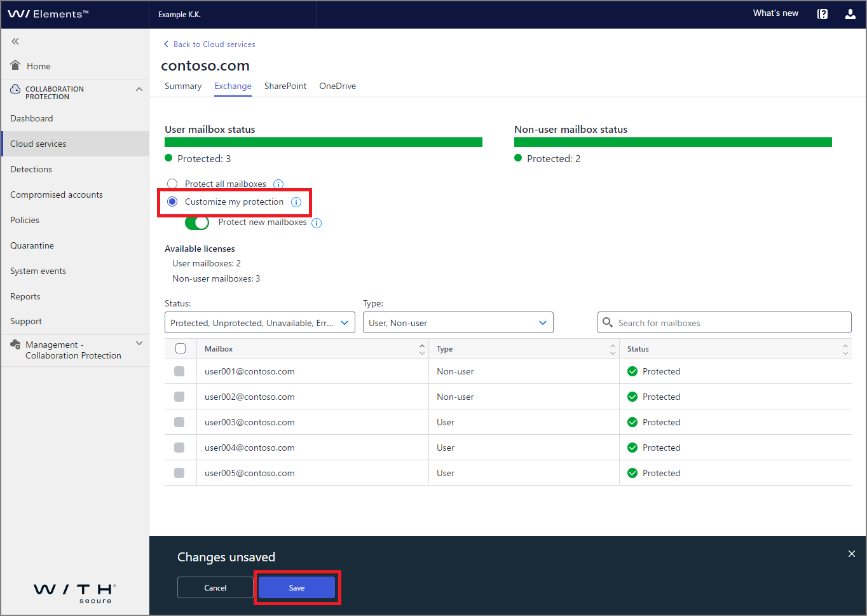This screenshot has width=867, height=616.
Task: Click protected status icon for user003
Action: [x=632, y=422]
